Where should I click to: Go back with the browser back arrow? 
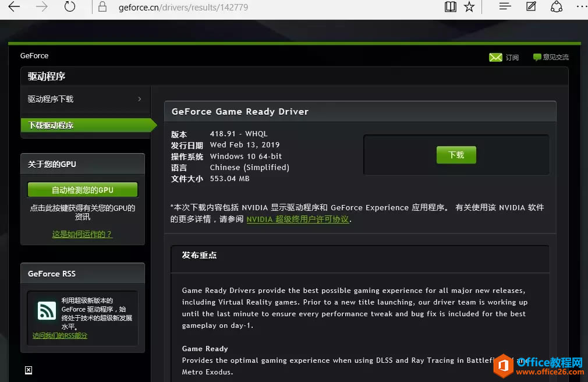click(14, 7)
